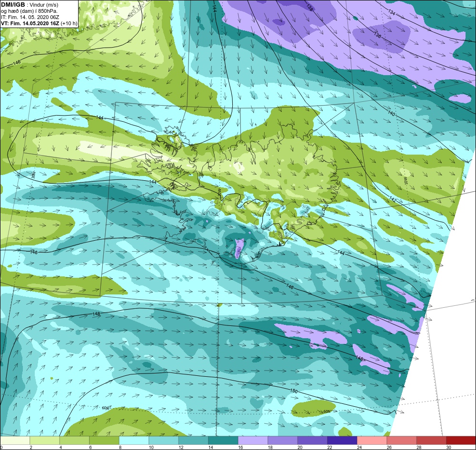Image resolution: width=476 pixels, height=450 pixels.
Task: Click the "(+10 h)" forecast offset text
Action: [69, 23]
